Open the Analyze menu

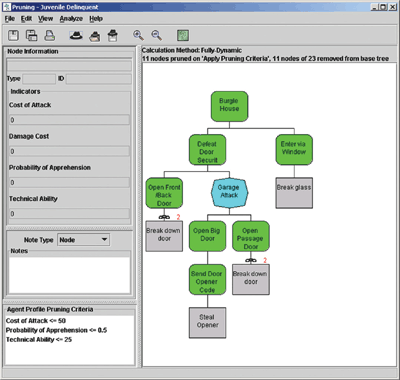pyautogui.click(x=71, y=19)
